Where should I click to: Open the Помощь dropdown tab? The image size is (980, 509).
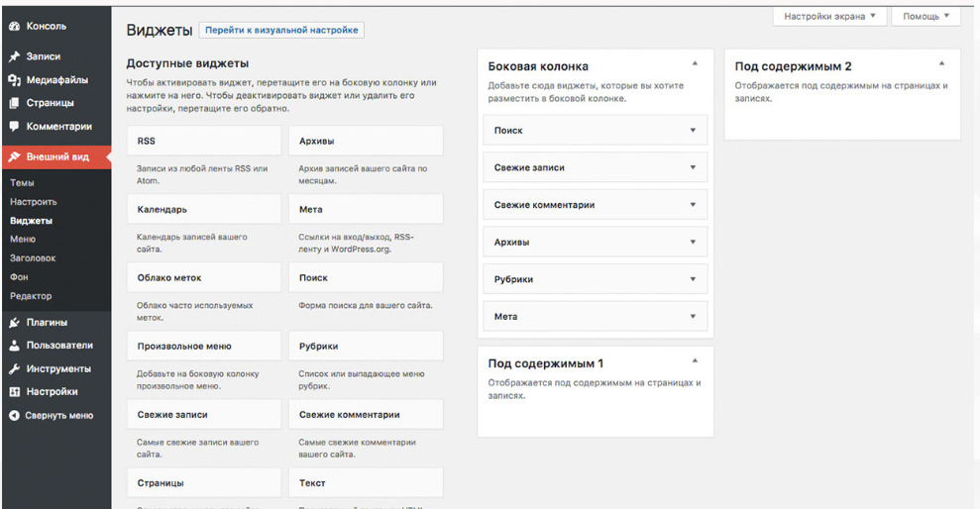click(x=926, y=16)
